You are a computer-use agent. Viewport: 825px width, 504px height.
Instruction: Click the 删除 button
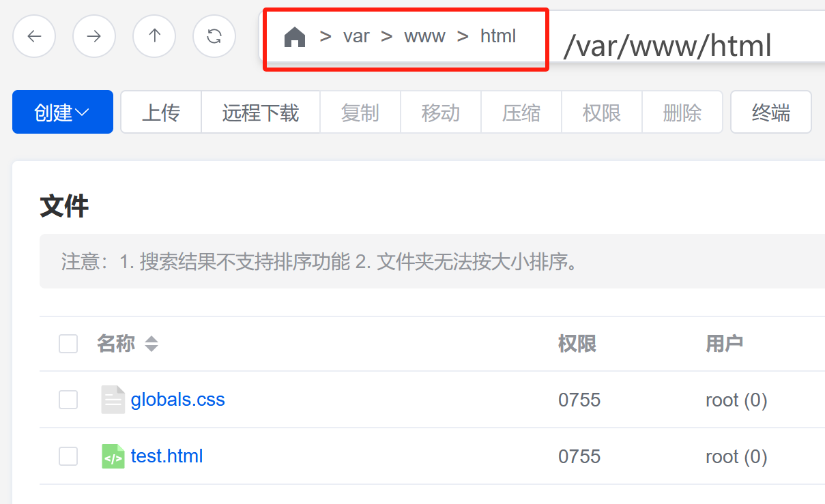[x=682, y=112]
